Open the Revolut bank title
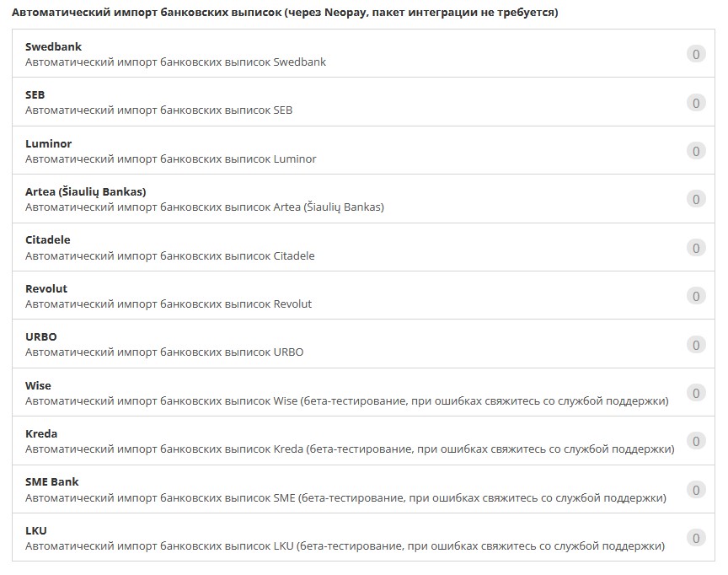The image size is (728, 575). 46,288
